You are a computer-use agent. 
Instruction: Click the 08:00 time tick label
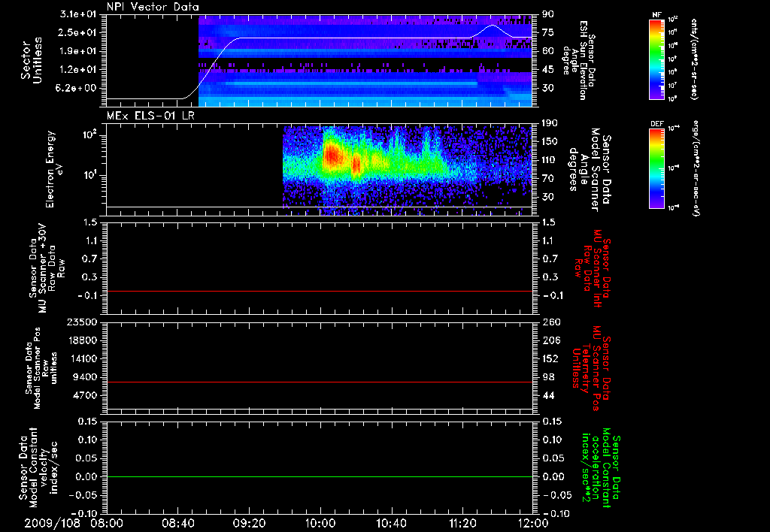point(107,523)
